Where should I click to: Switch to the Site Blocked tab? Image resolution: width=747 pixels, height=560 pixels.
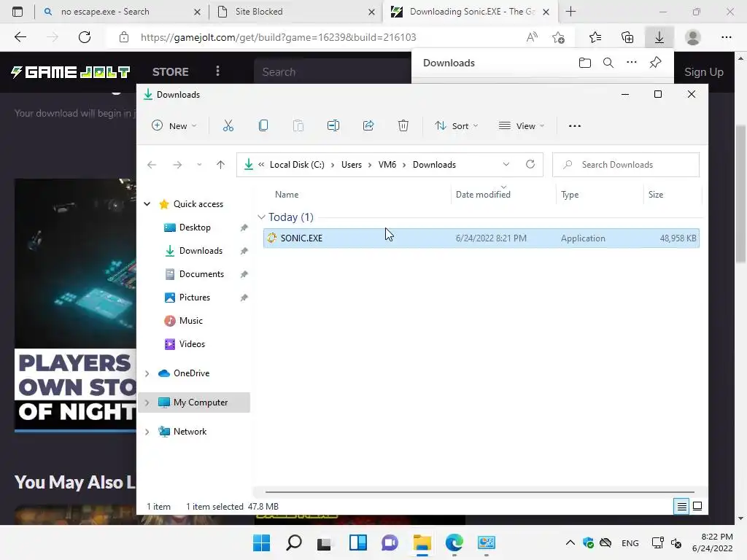[295, 12]
